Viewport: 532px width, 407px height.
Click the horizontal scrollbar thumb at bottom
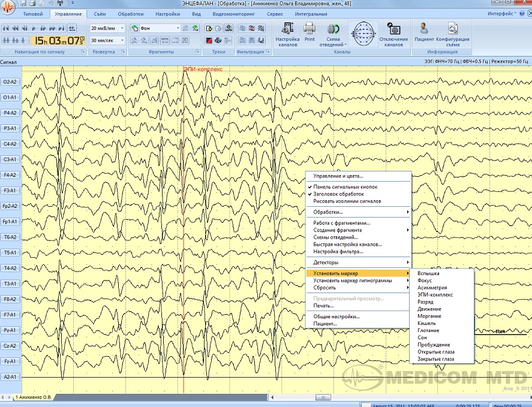323,397
